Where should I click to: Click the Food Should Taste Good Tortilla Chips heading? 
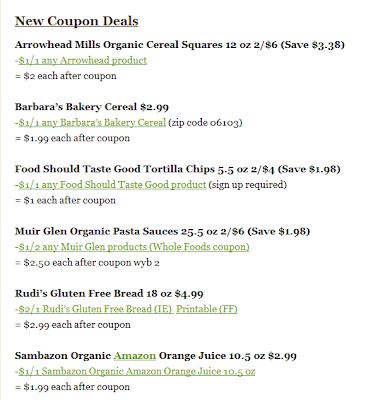pos(178,169)
